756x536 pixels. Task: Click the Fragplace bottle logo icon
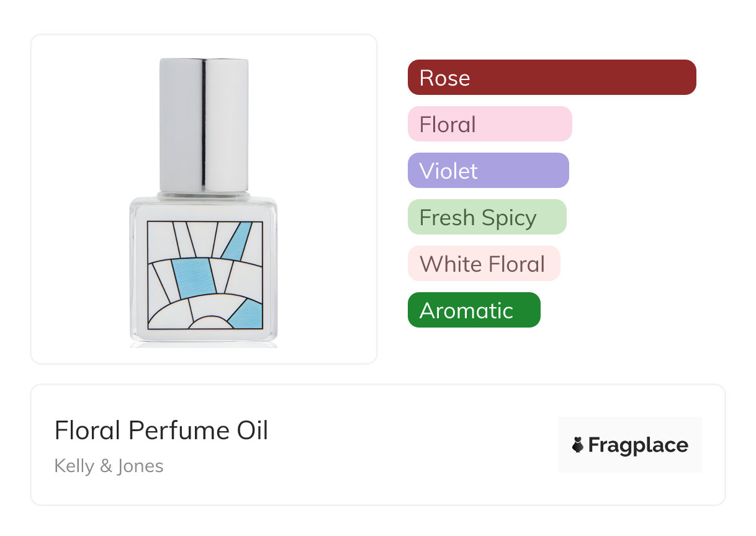(578, 445)
